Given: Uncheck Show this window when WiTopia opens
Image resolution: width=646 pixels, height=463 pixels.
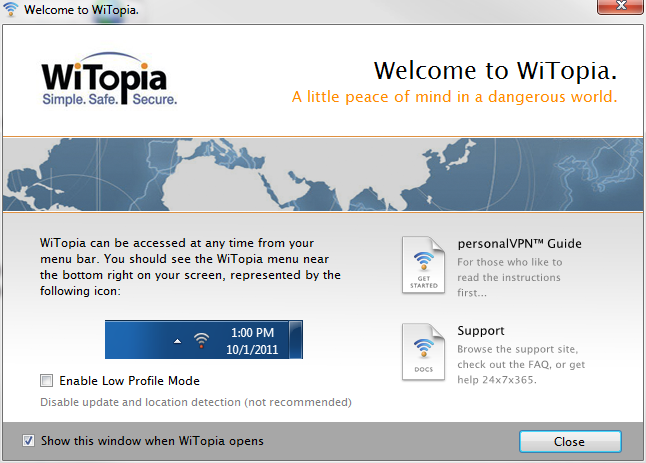Looking at the screenshot, I should (x=28, y=441).
